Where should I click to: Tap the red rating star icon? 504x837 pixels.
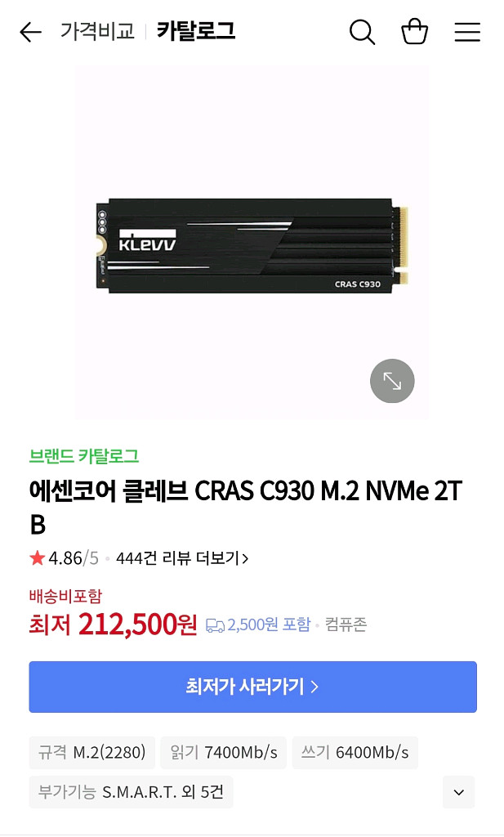click(38, 558)
